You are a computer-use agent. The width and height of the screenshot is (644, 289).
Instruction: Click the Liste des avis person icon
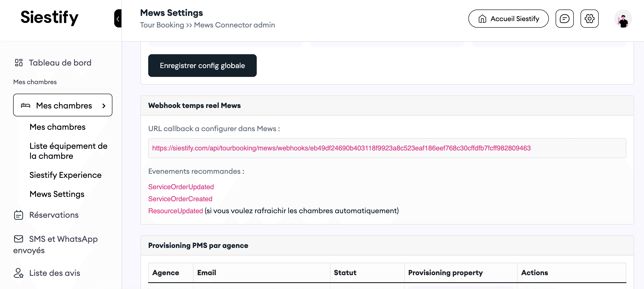click(19, 273)
